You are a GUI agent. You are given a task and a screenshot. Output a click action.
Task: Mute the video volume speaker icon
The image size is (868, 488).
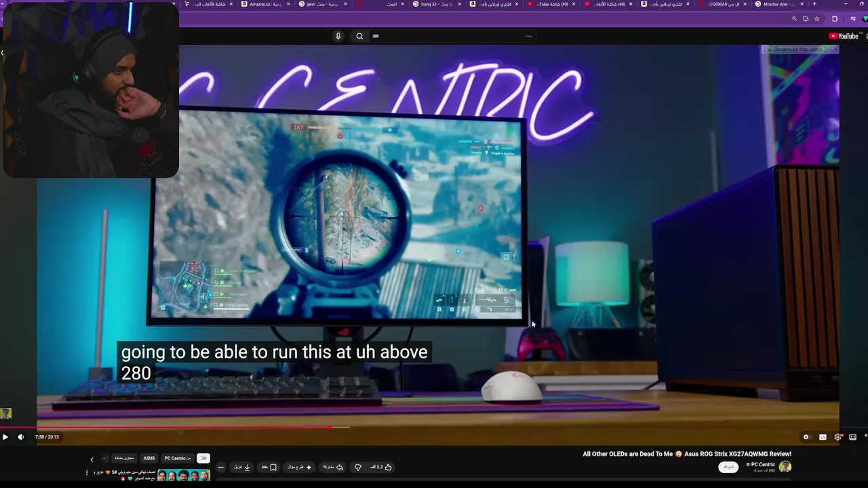click(20, 437)
